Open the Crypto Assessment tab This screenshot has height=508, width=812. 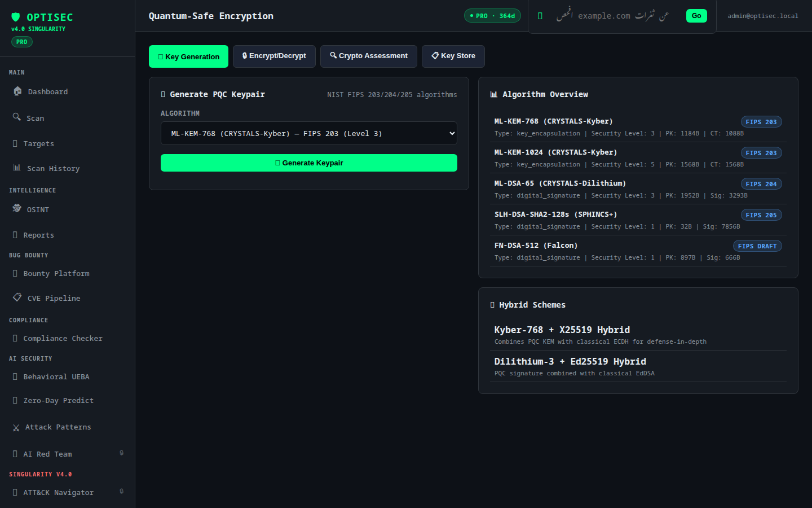click(369, 56)
